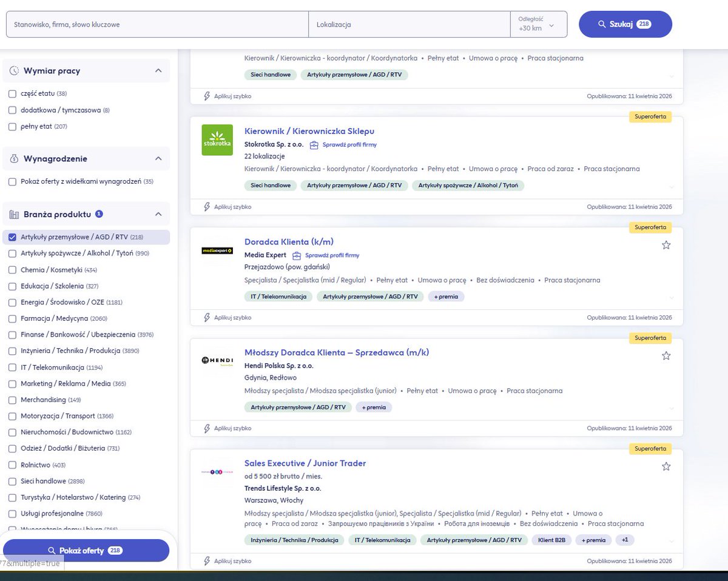Expand the Stokrotka offer details chevron
728x581 pixels.
[671, 187]
